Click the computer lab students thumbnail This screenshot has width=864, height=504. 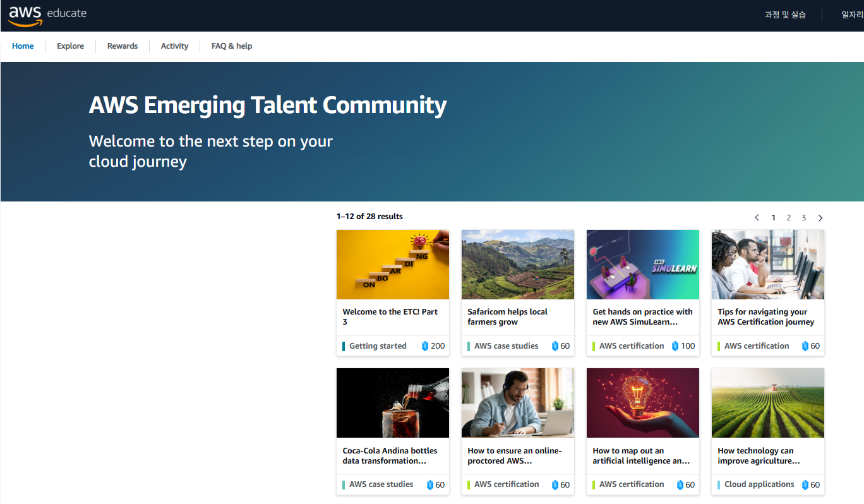click(x=768, y=265)
